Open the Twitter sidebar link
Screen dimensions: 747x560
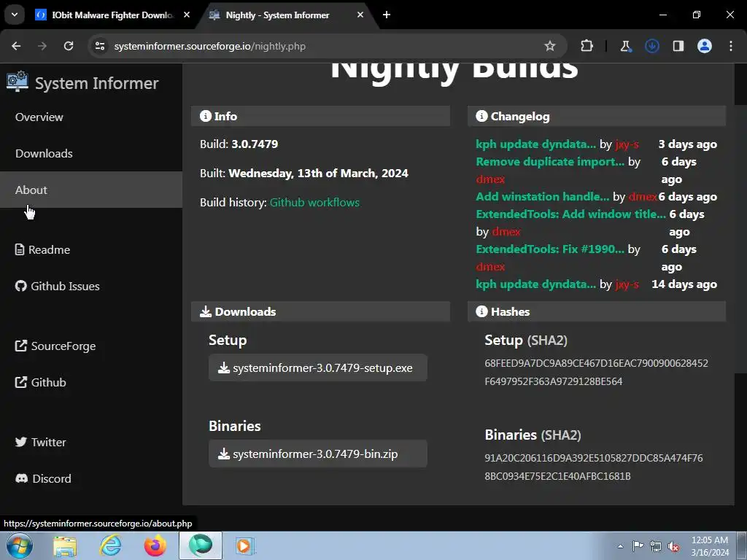(41, 443)
